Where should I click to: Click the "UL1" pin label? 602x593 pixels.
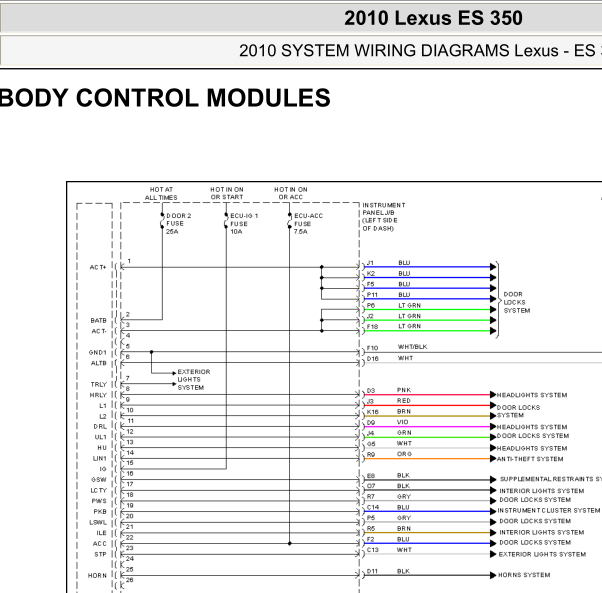pyautogui.click(x=100, y=437)
